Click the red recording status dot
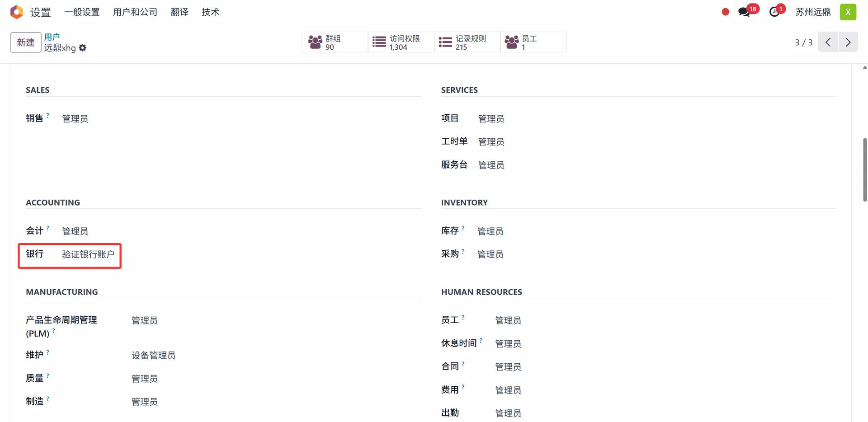Screen dimensions: 868x422 pos(726,12)
